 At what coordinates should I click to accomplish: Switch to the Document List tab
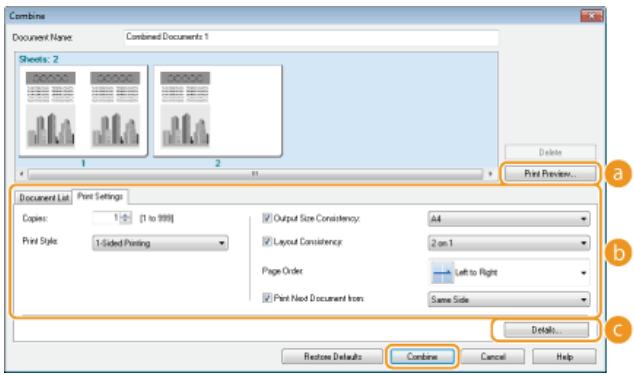click(44, 198)
